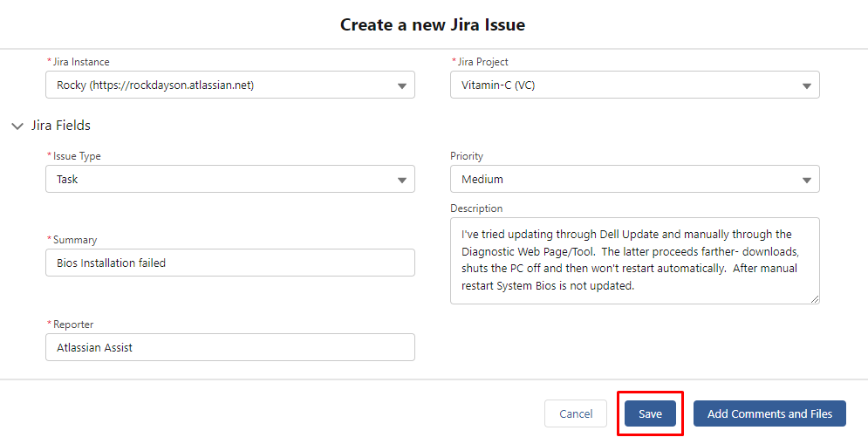The image size is (868, 444).
Task: Click the Summary field label
Action: (x=75, y=240)
